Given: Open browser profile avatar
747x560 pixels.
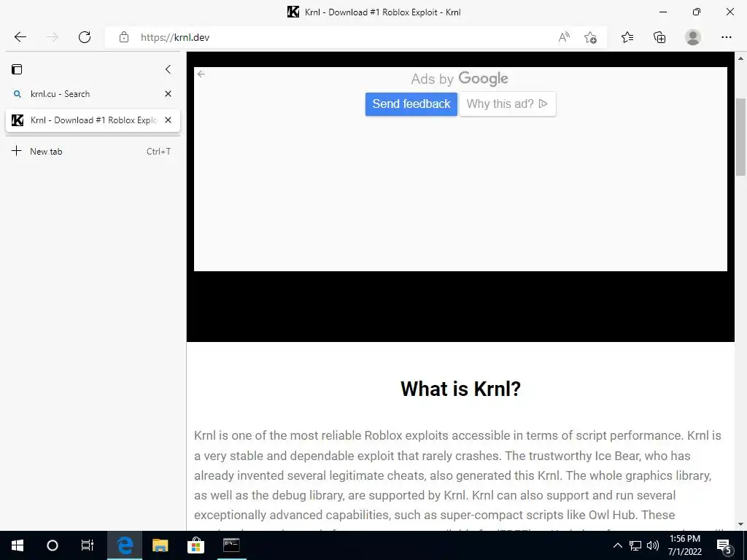Looking at the screenshot, I should pos(693,37).
